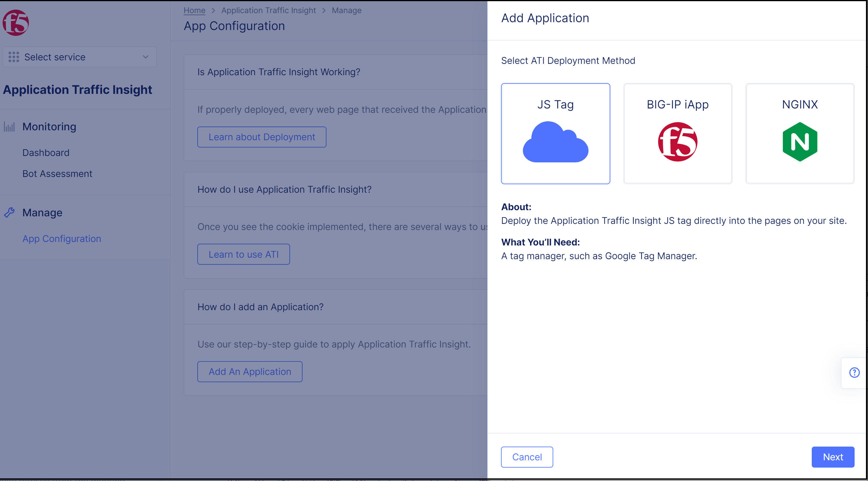
Task: Select the JS Tag deployment method card
Action: click(555, 104)
